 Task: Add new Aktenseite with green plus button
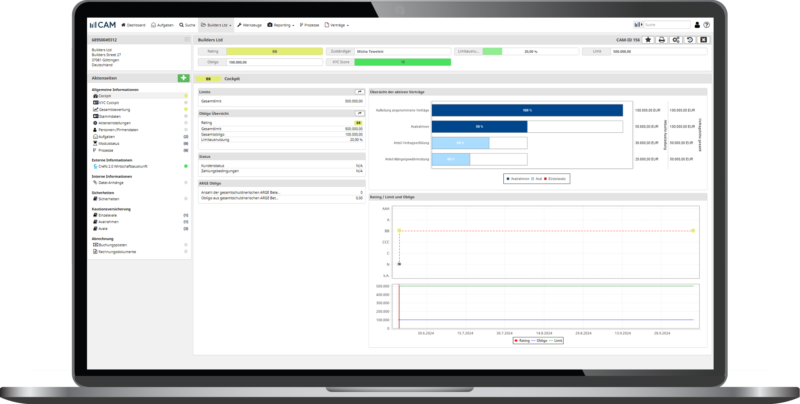[183, 78]
